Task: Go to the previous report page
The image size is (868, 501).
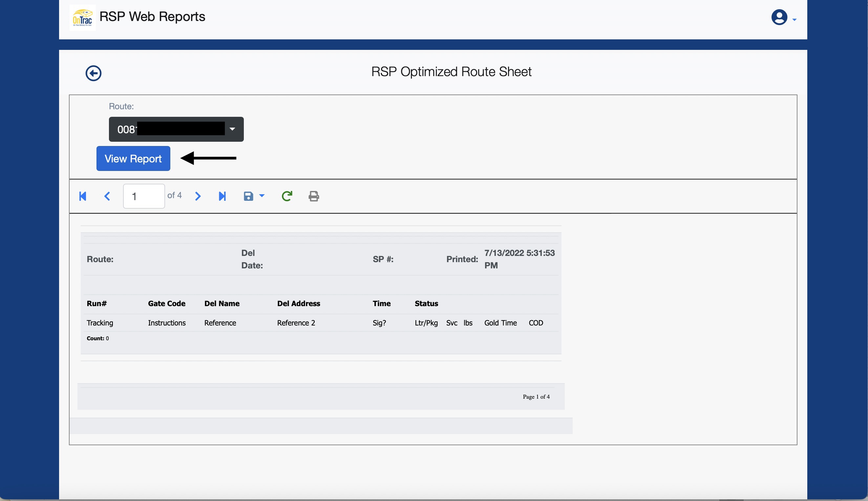Action: point(107,196)
